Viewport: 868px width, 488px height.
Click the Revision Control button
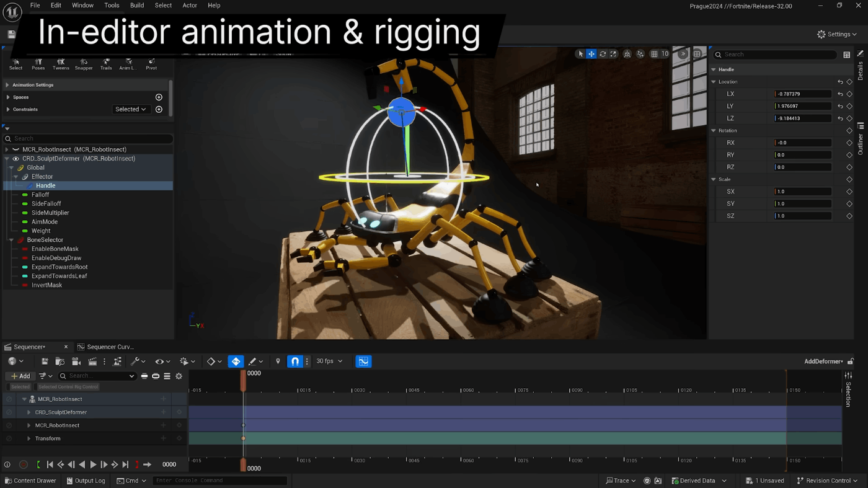827,481
